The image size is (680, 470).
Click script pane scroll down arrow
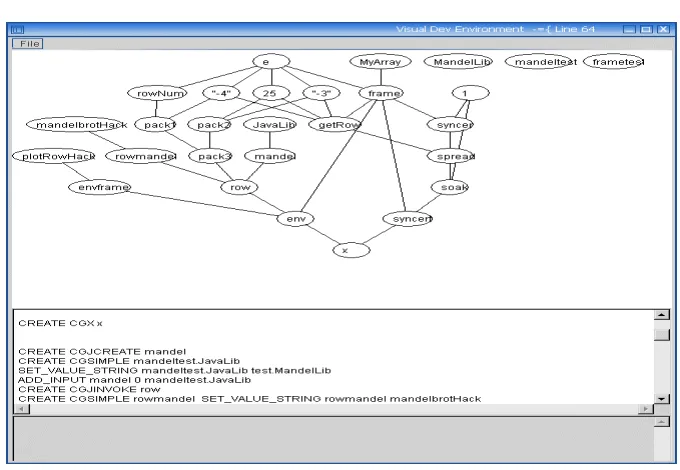point(662,398)
